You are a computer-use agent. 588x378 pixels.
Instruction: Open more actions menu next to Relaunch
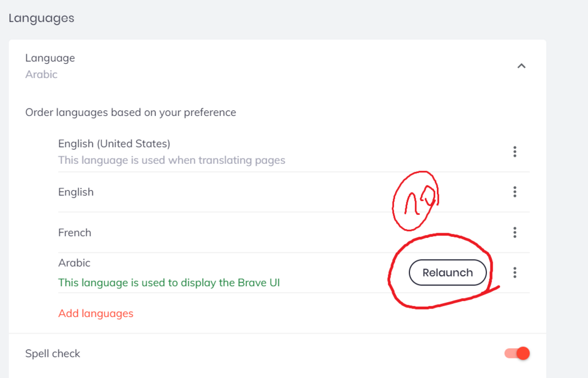pos(515,272)
